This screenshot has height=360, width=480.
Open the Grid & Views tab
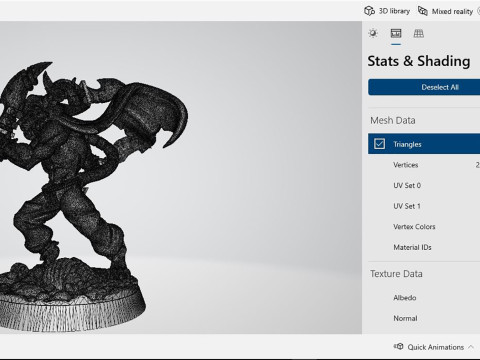click(x=418, y=33)
